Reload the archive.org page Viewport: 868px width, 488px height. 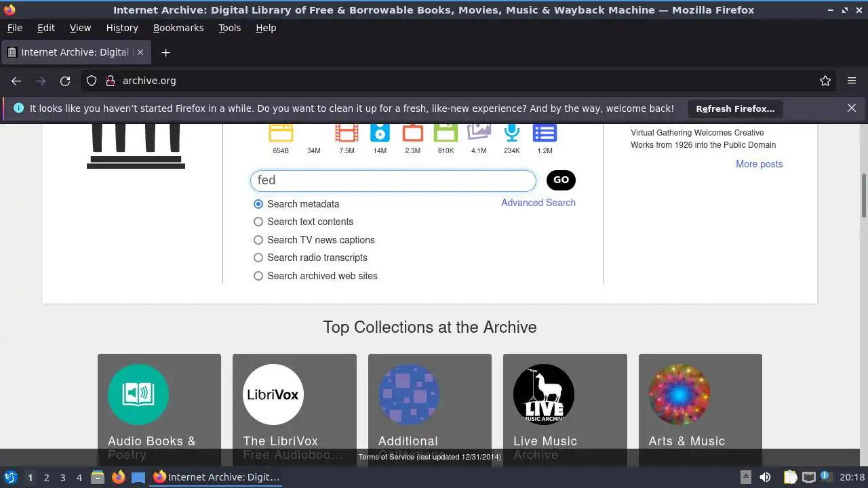coord(65,81)
